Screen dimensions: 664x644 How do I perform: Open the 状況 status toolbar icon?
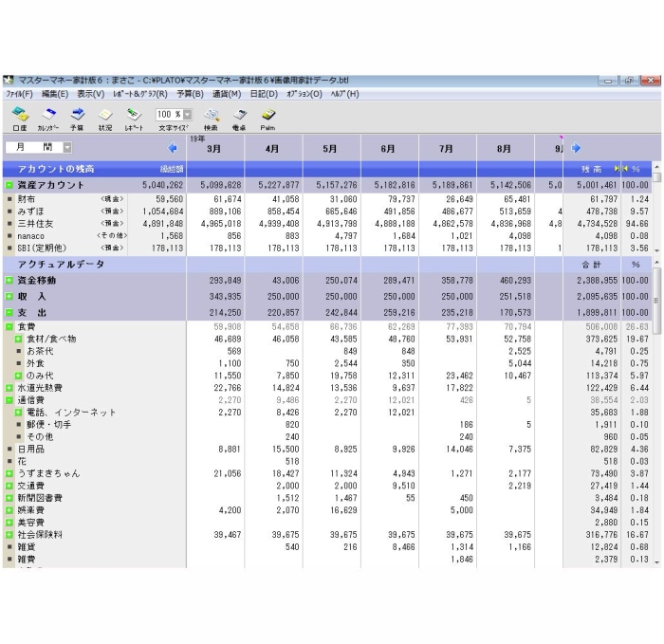click(x=105, y=119)
